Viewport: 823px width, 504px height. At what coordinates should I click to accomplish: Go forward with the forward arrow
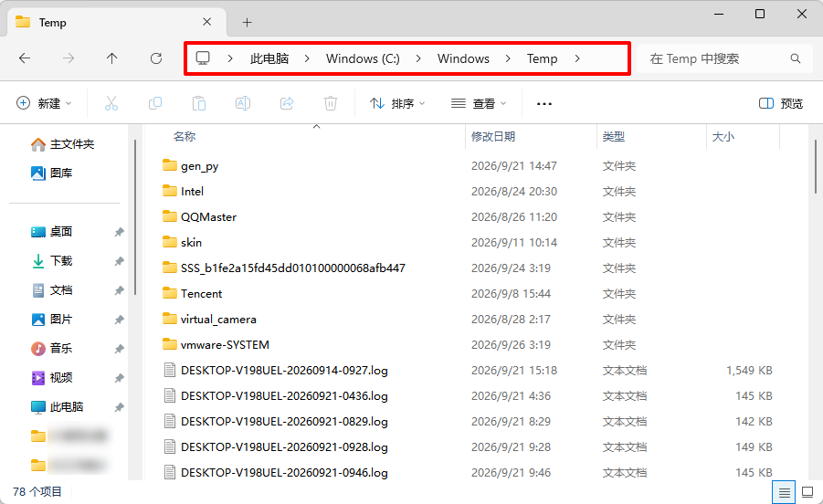[x=69, y=58]
